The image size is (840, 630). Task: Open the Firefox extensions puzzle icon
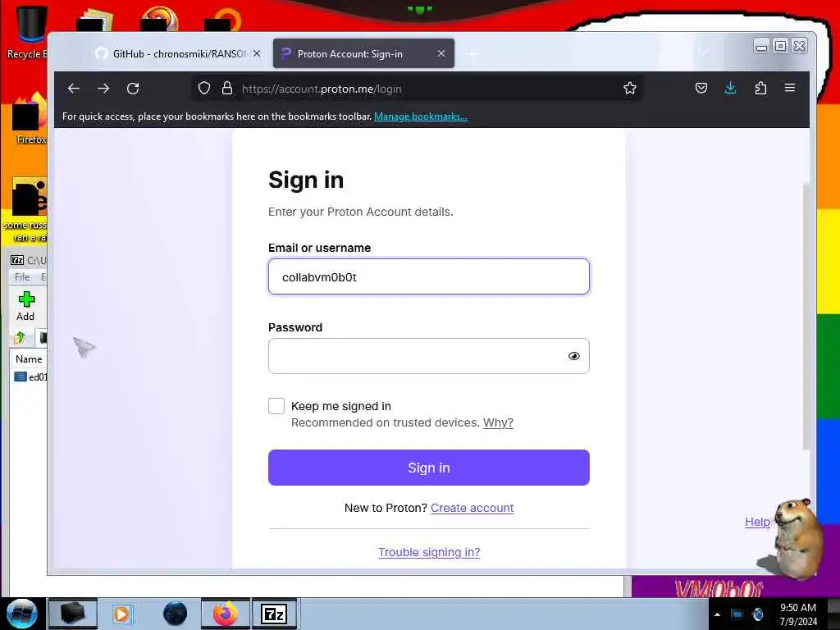[760, 88]
